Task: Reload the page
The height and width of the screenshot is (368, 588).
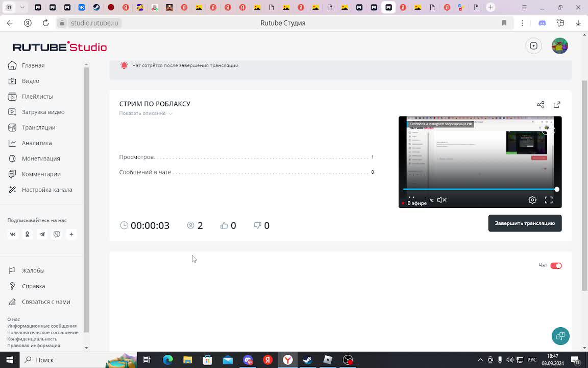Action: [45, 23]
